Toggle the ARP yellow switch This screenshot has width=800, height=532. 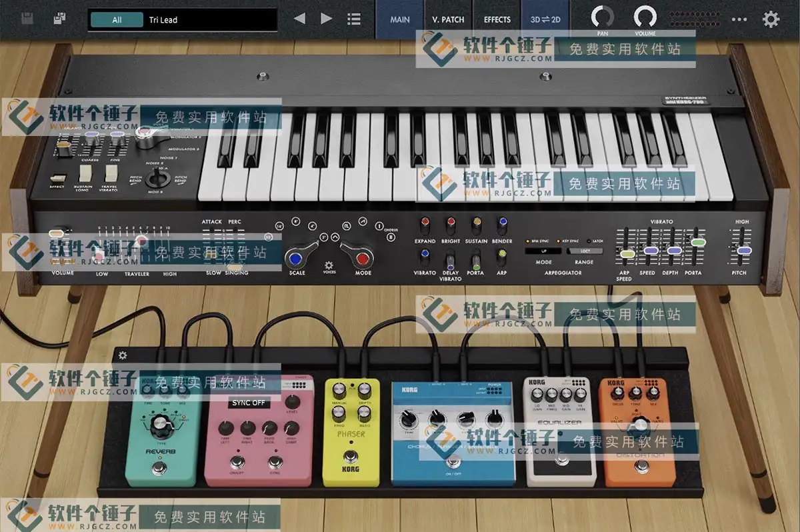(502, 257)
